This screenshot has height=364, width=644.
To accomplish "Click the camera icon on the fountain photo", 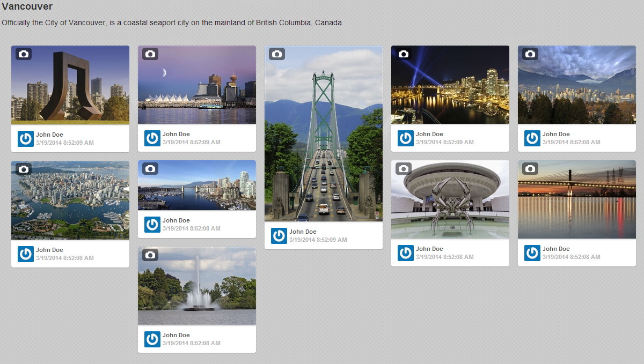I will point(150,255).
